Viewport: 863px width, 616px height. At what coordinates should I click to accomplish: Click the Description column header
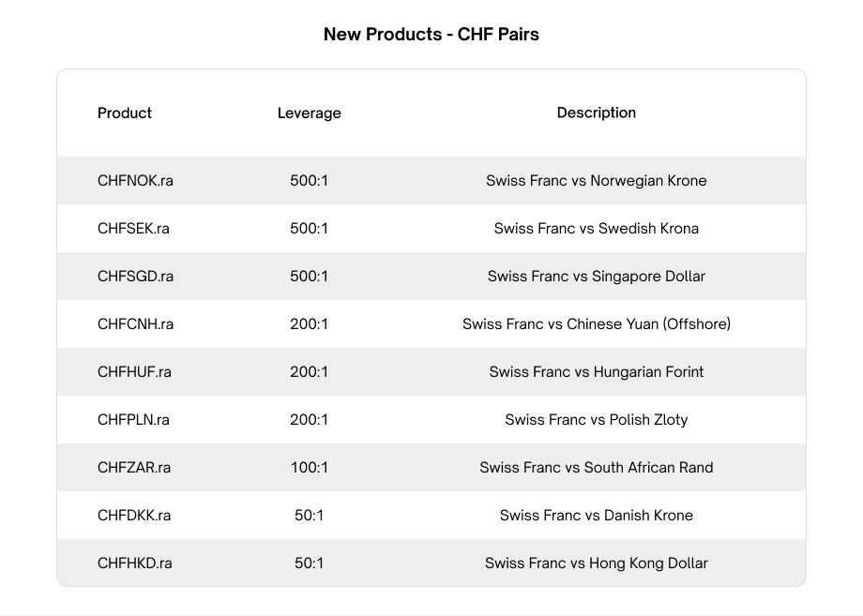click(596, 113)
